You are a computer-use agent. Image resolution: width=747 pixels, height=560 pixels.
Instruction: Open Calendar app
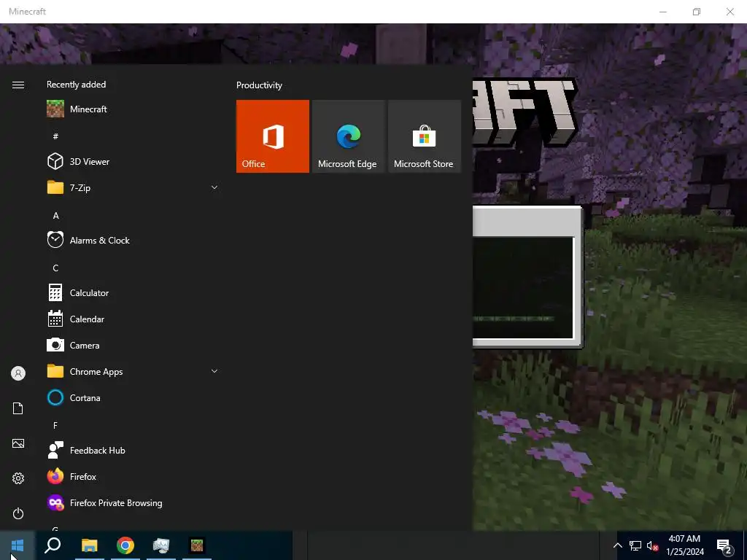[x=132, y=319]
